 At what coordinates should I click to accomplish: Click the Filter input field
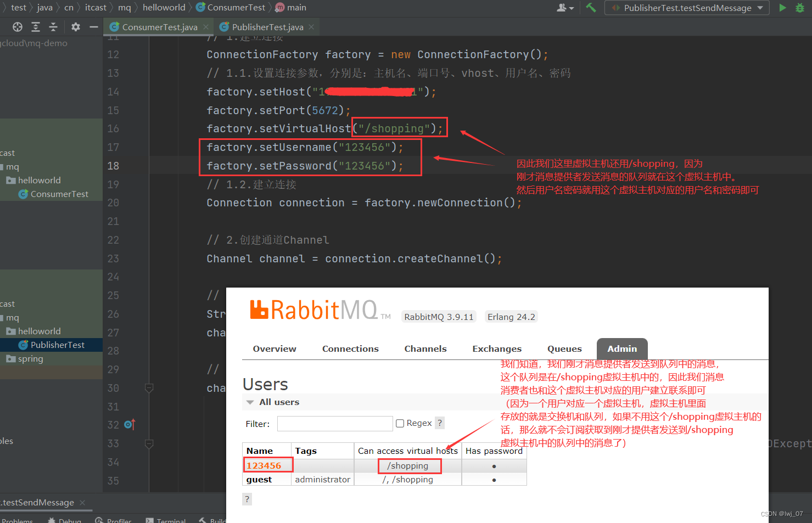click(x=335, y=423)
